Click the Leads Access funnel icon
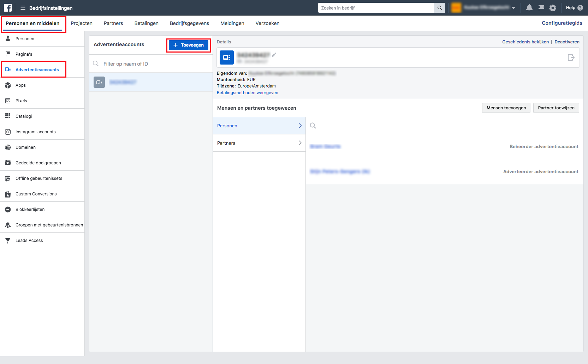 (8, 240)
